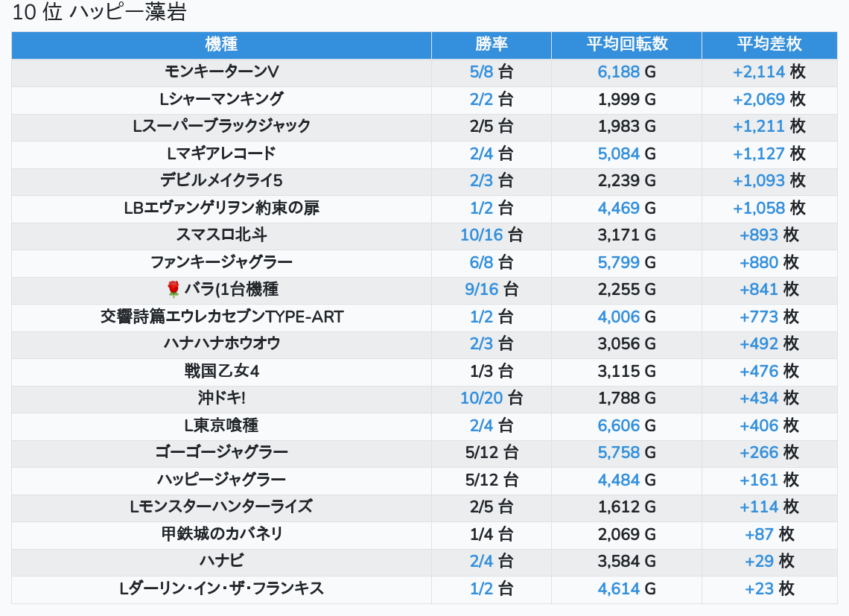The image size is (849, 616).
Task: Click the 勝率 column header
Action: click(x=492, y=44)
